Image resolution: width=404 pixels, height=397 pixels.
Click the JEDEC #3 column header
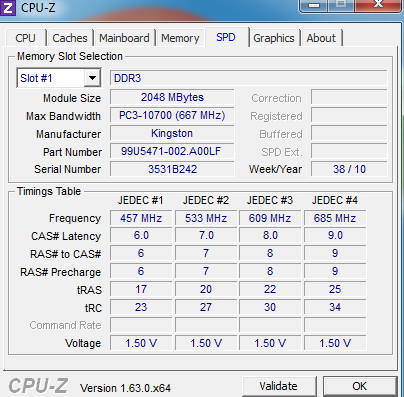[270, 200]
